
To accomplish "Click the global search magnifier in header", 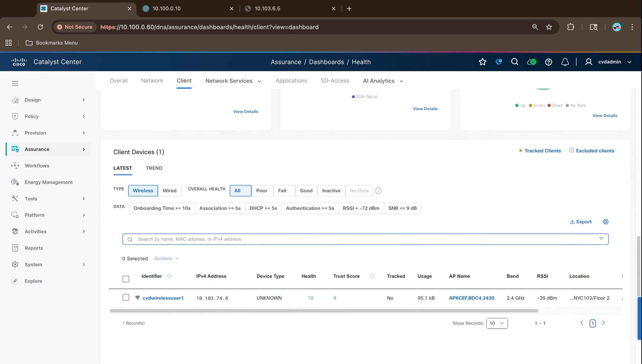I will pyautogui.click(x=515, y=62).
